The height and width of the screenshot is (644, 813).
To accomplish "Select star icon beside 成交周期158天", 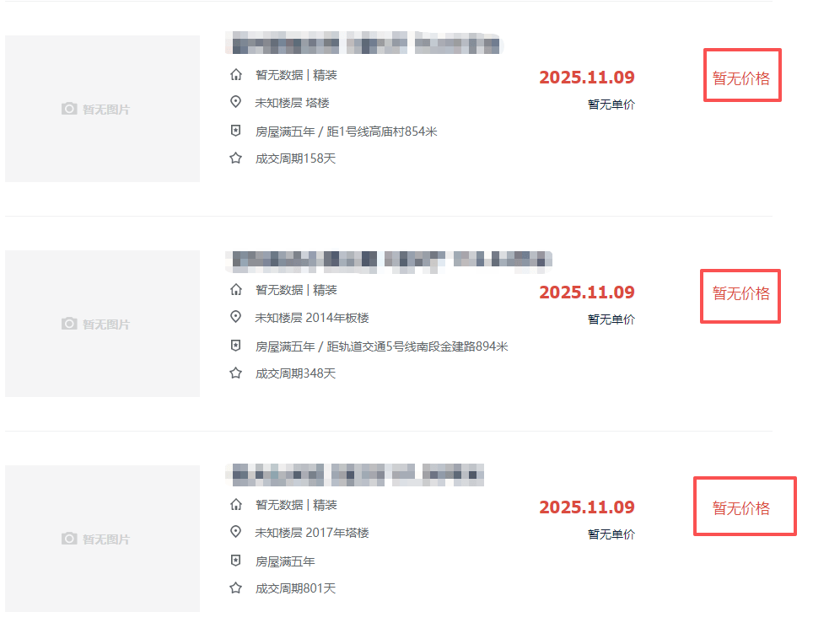I will [x=236, y=158].
